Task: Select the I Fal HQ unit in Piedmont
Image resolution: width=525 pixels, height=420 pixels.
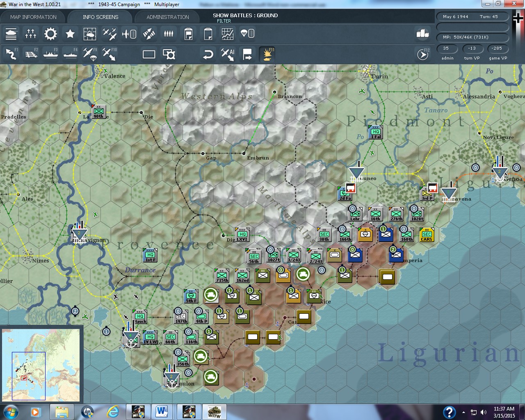Action: tap(375, 132)
